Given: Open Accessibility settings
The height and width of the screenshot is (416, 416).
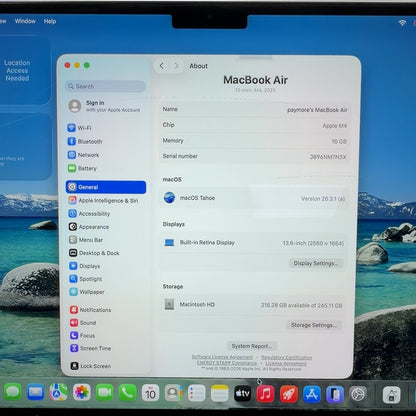Looking at the screenshot, I should pos(89,214).
